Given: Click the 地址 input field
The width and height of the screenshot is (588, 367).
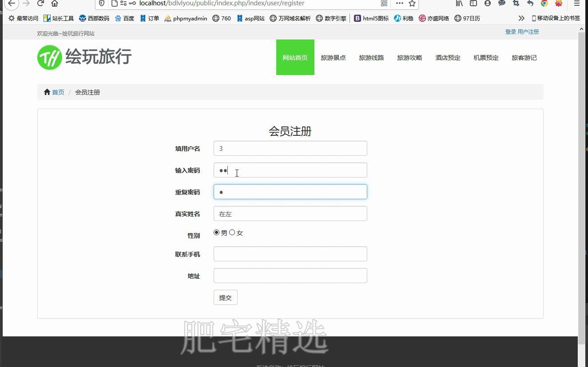Looking at the screenshot, I should tap(290, 276).
